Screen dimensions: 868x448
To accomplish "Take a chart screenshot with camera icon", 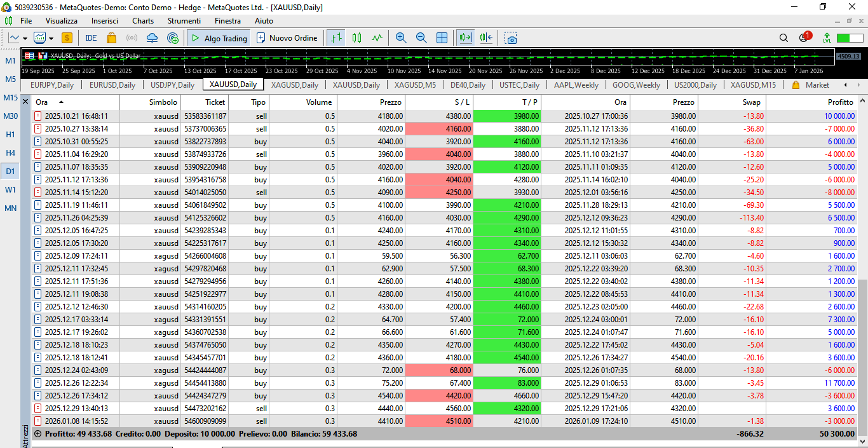I will [x=511, y=38].
